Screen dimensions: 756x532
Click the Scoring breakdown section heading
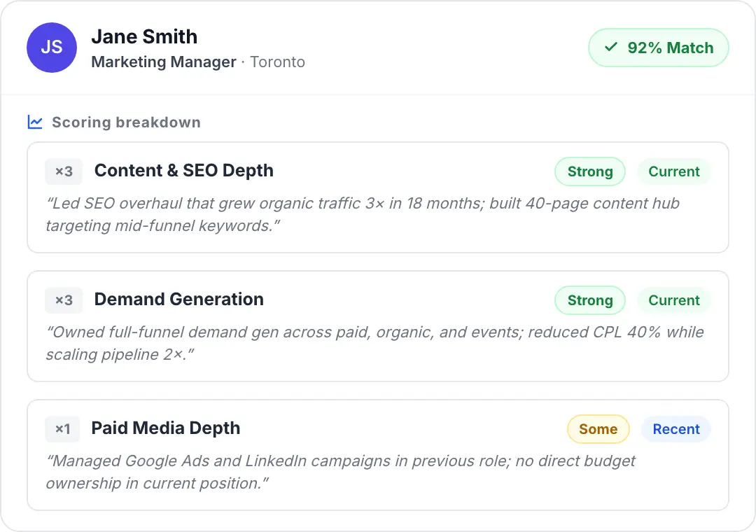126,122
